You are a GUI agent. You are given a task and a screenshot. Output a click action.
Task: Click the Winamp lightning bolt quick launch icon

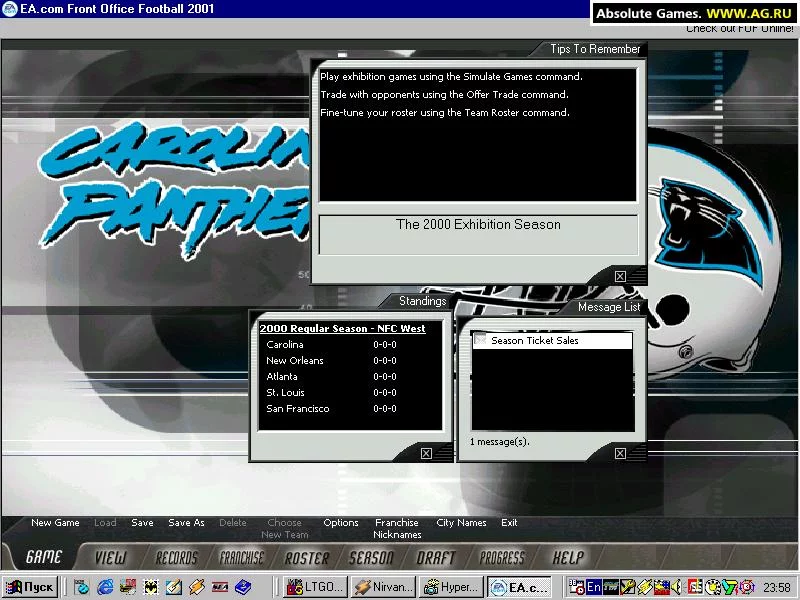click(x=197, y=587)
